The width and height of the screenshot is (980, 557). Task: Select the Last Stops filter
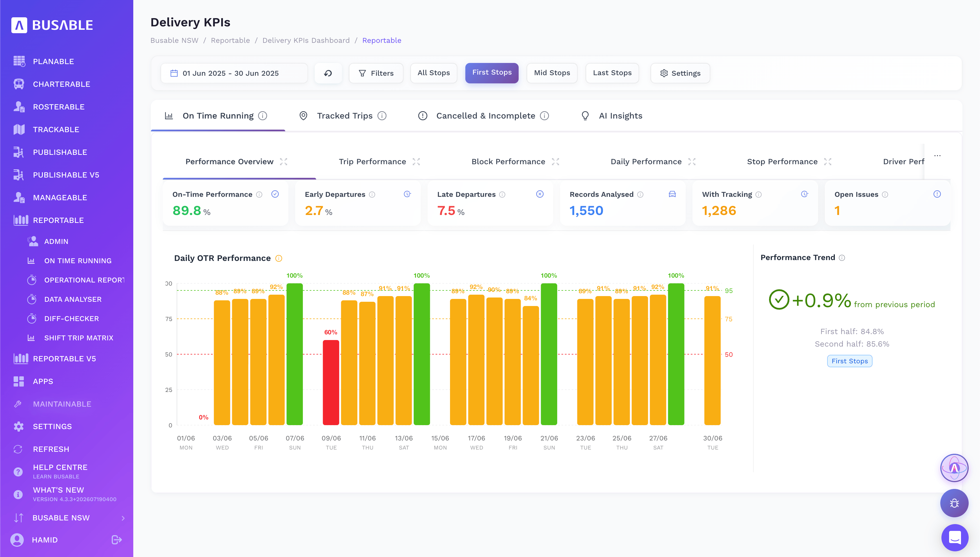[x=612, y=73]
